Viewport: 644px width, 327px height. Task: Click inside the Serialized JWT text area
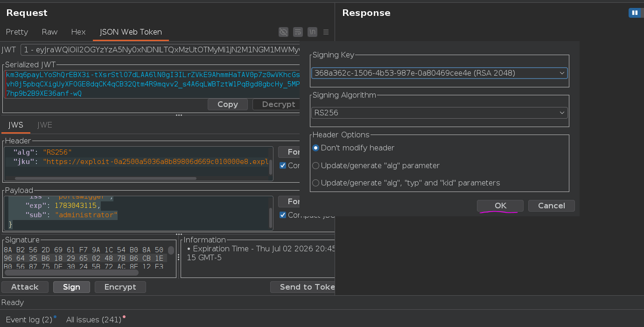point(152,84)
